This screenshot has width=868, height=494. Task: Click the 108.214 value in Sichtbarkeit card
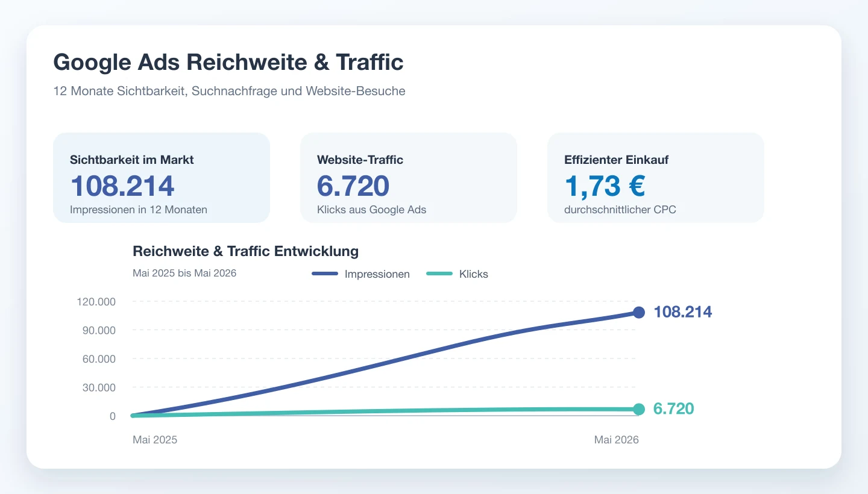pyautogui.click(x=122, y=186)
